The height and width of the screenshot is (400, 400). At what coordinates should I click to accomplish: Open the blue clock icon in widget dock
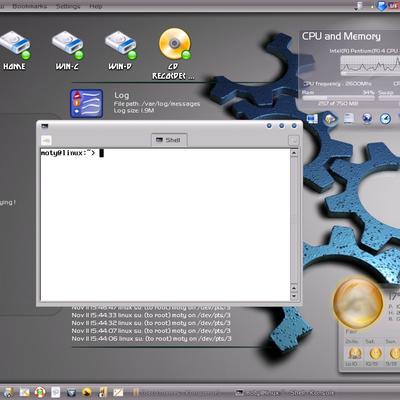coord(386,119)
